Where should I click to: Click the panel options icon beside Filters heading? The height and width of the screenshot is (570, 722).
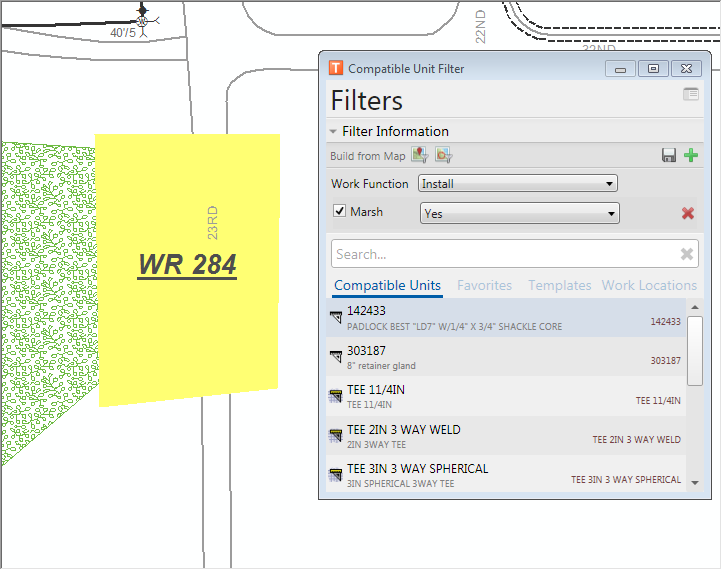point(691,94)
